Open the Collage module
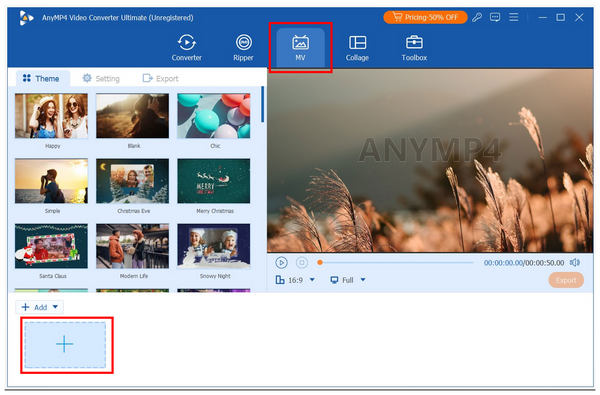 pos(357,48)
